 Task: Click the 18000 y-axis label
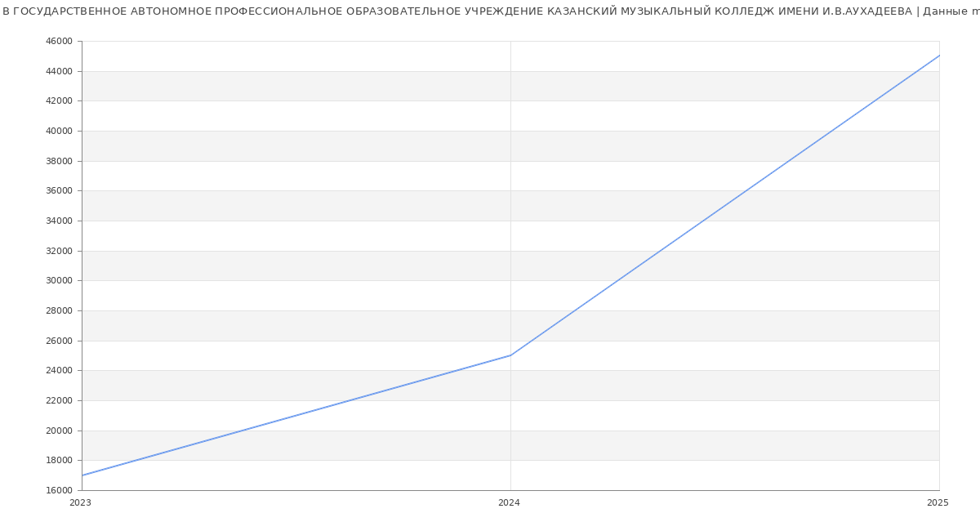60,461
